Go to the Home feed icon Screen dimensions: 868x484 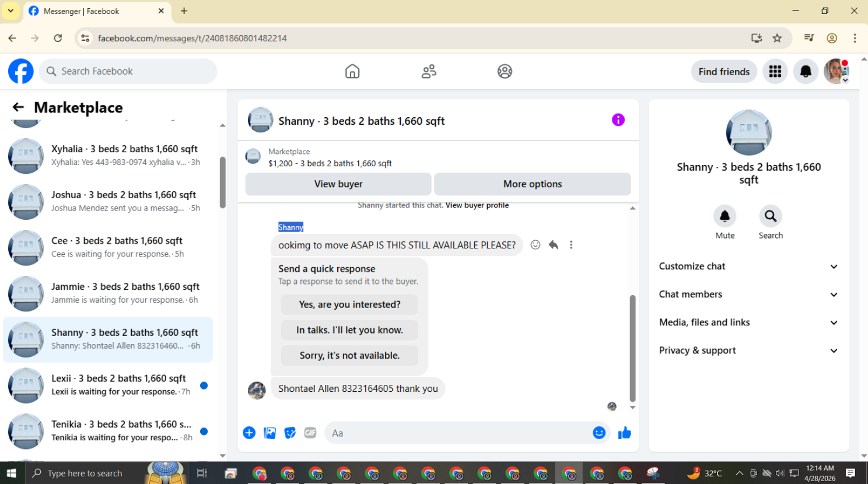(x=352, y=71)
